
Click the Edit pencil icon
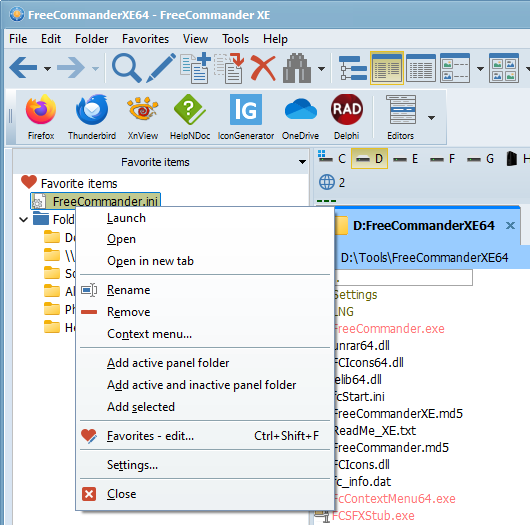161,68
